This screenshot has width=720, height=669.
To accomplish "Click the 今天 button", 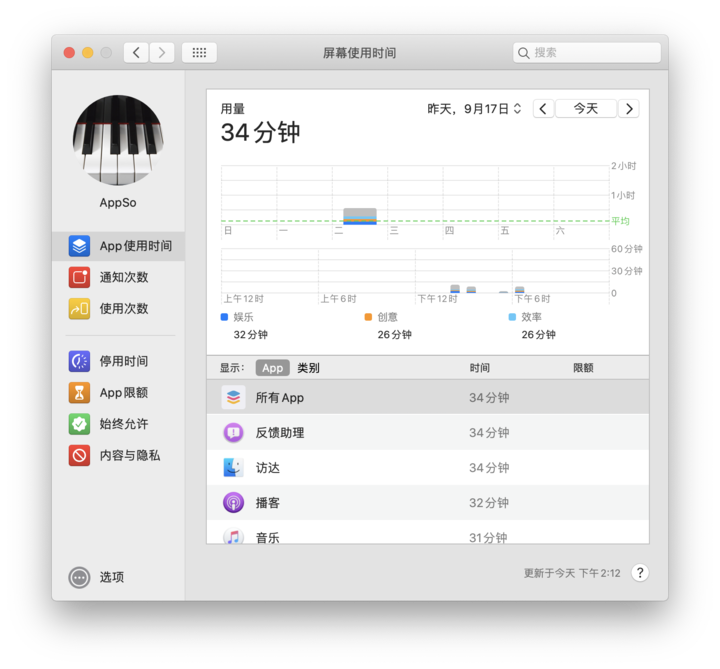I will point(586,109).
